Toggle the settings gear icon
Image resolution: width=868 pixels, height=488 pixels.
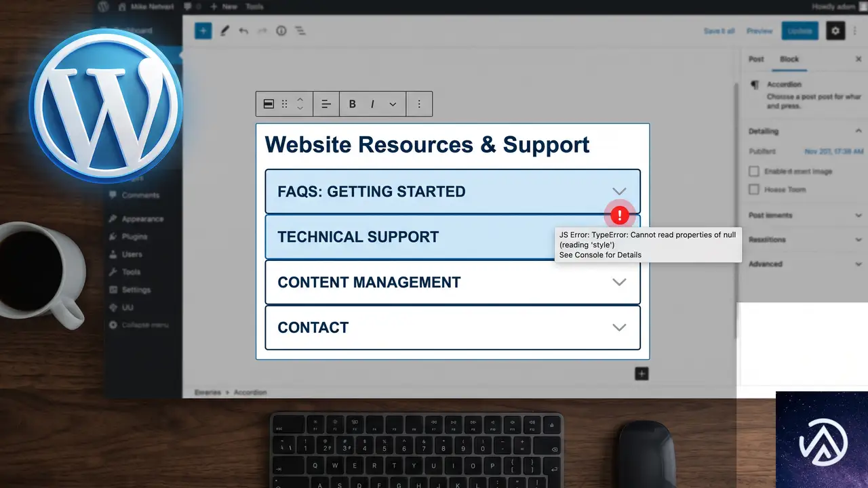pos(835,30)
